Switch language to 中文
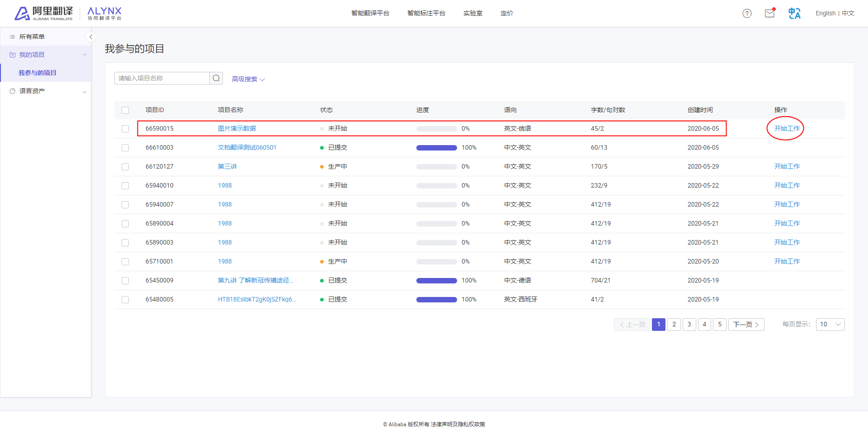The width and height of the screenshot is (868, 438). pos(848,13)
